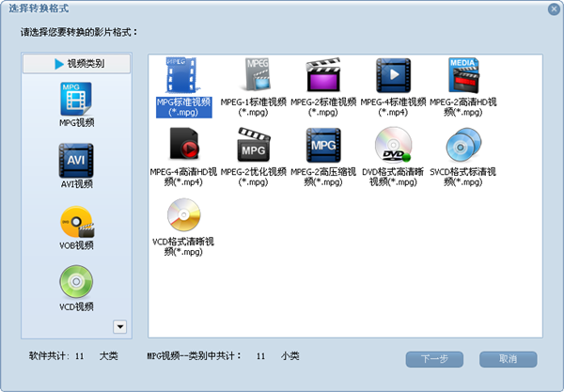Screen dimensions: 564x392
Task: Click the 视频类别 header button
Action: tap(77, 64)
